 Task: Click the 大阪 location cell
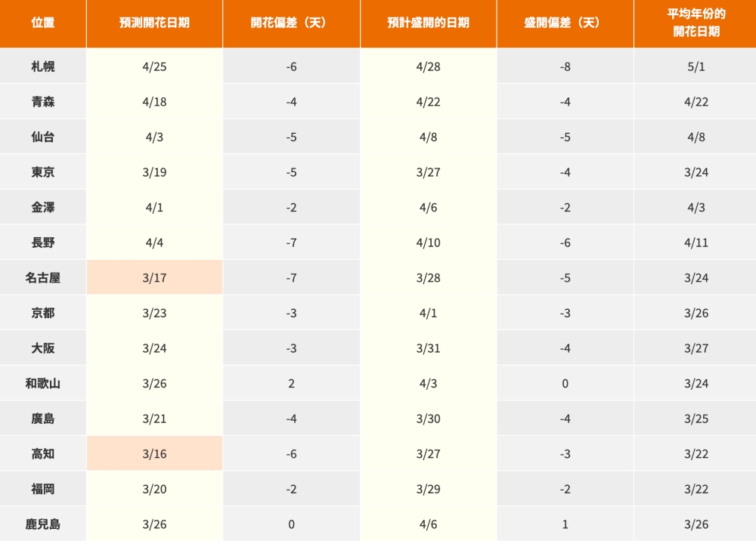[43, 348]
